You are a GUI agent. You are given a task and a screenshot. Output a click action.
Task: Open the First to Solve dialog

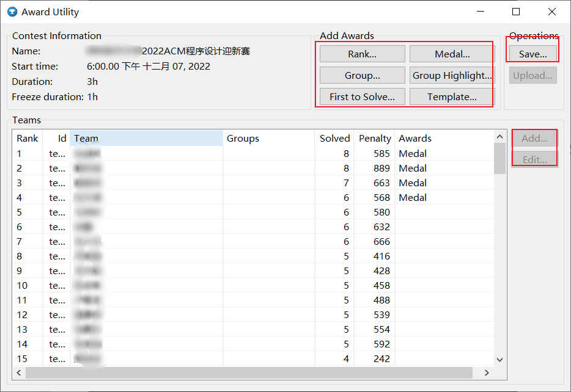361,96
